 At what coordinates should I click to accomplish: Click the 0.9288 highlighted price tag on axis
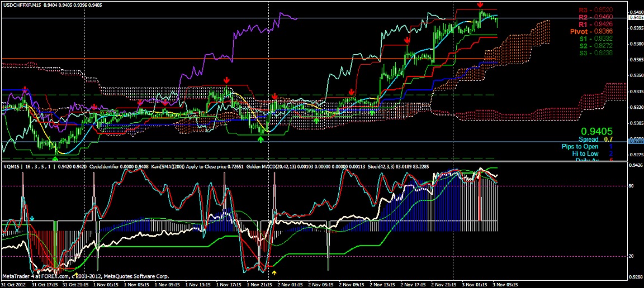tap(634, 141)
